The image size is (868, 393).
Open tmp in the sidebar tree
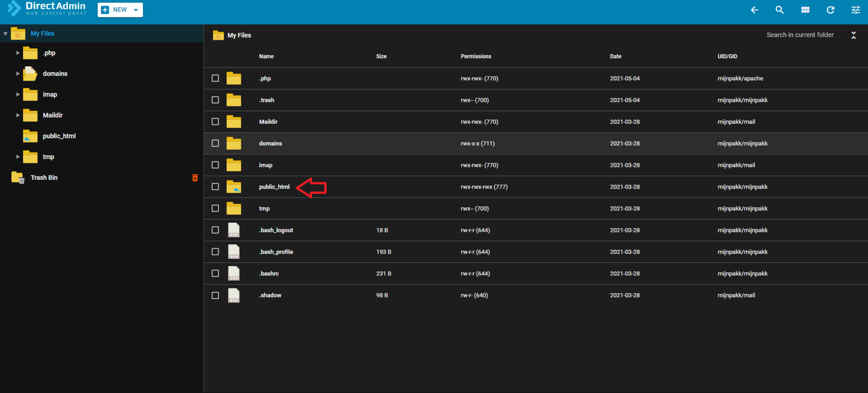(48, 157)
